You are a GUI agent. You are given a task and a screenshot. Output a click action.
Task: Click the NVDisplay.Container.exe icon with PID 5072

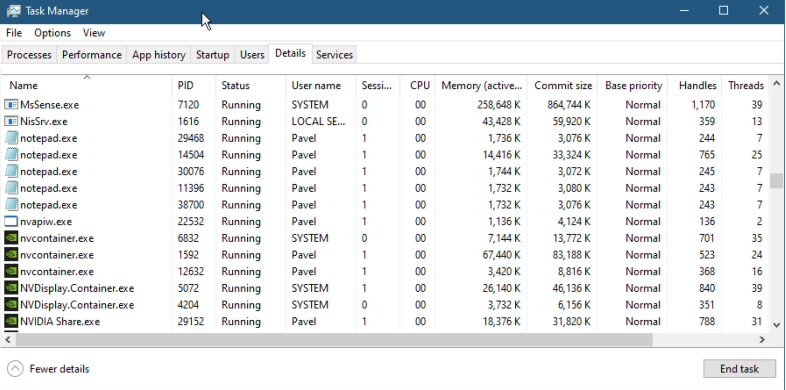pyautogui.click(x=11, y=288)
